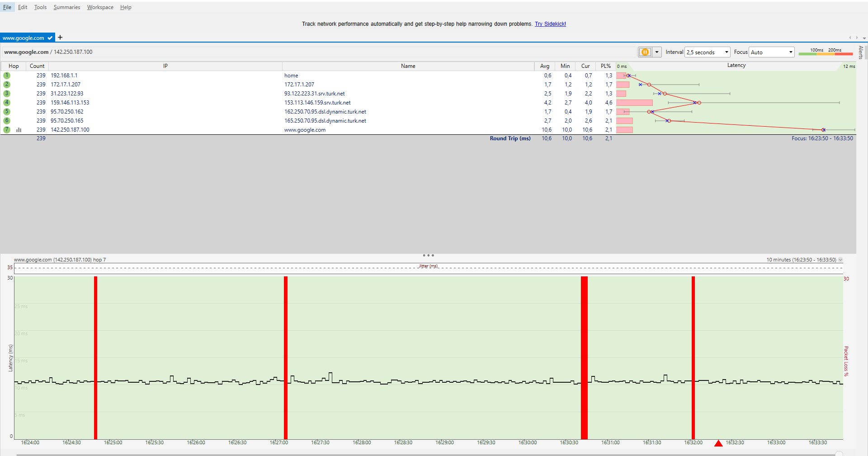Click the hop 7 timeline graph bars icon
Viewport: 868px width, 456px height.
[19, 130]
